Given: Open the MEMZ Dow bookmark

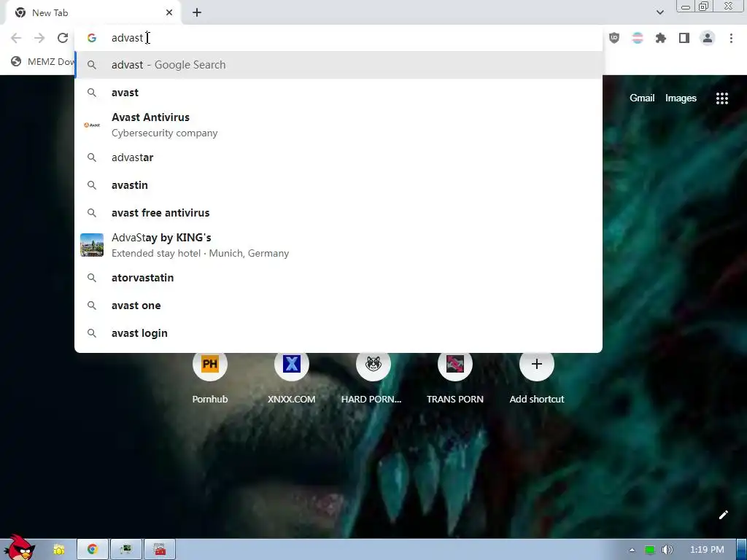Looking at the screenshot, I should (x=43, y=61).
